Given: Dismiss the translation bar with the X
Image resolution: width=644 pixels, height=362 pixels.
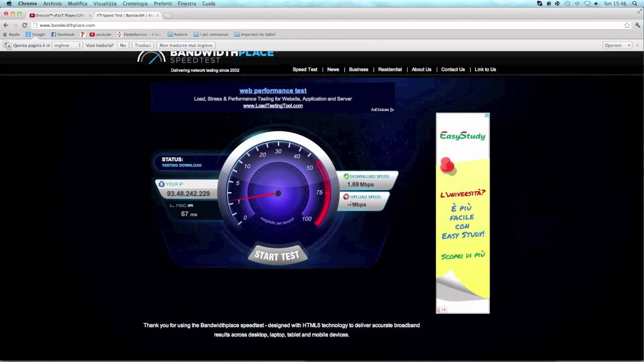Looking at the screenshot, I should [638, 45].
